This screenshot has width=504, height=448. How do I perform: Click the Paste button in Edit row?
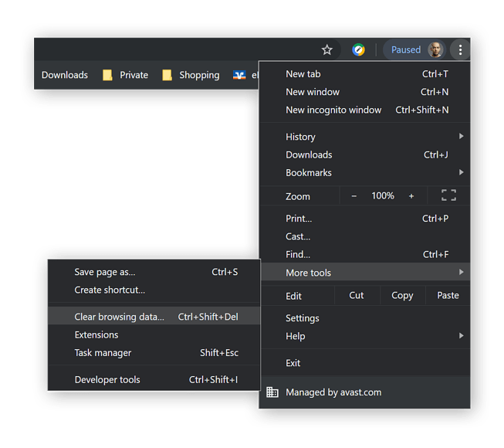[x=448, y=295]
